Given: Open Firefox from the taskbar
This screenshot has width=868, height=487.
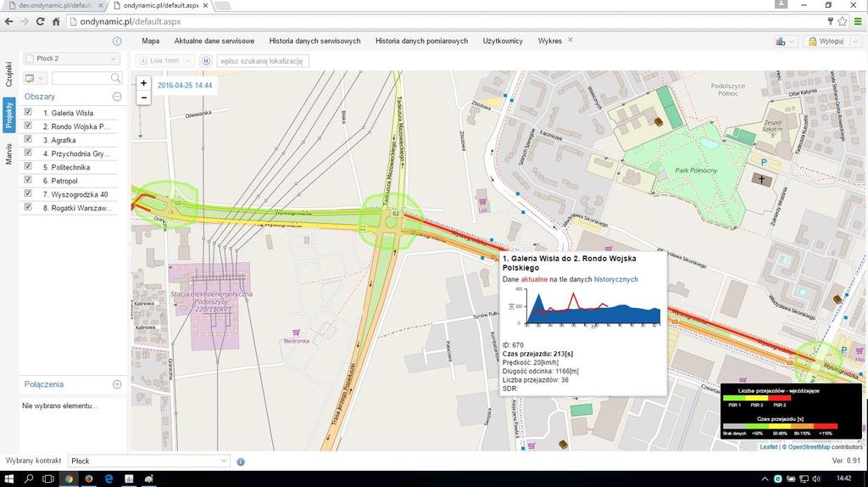Looking at the screenshot, I should [x=88, y=479].
